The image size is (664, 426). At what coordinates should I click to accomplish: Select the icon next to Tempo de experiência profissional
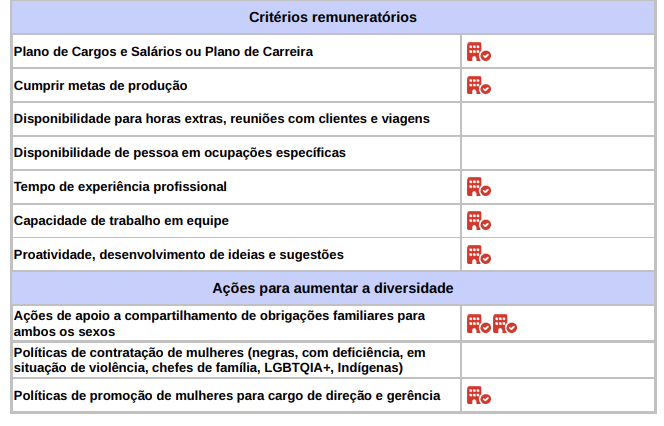click(x=478, y=187)
